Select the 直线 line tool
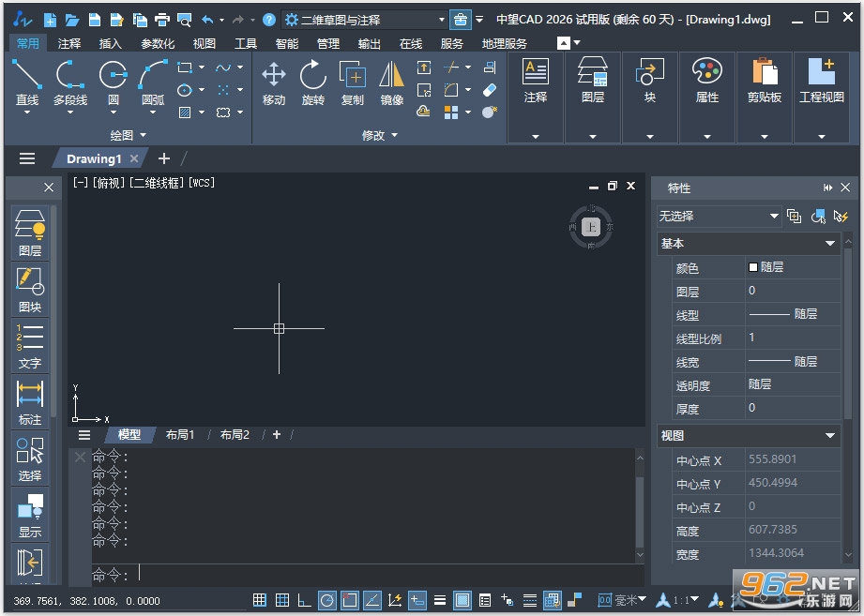Viewport: 864px width, 616px height. pyautogui.click(x=27, y=83)
